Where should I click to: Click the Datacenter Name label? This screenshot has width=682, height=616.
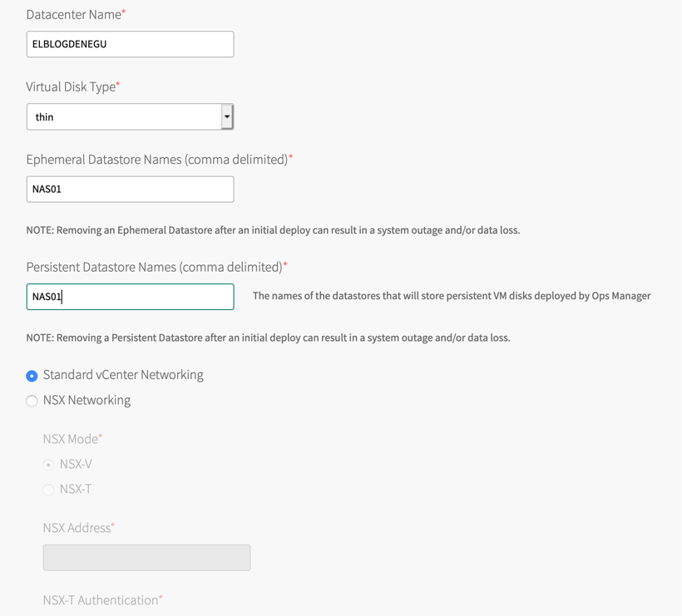(x=72, y=14)
